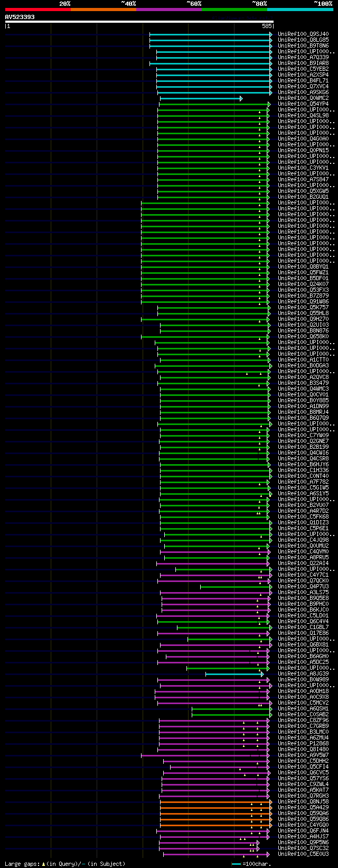Screen dimensions: 338x868
Task: Select the UniRef100_C0SAB2 label
Action: click(303, 714)
